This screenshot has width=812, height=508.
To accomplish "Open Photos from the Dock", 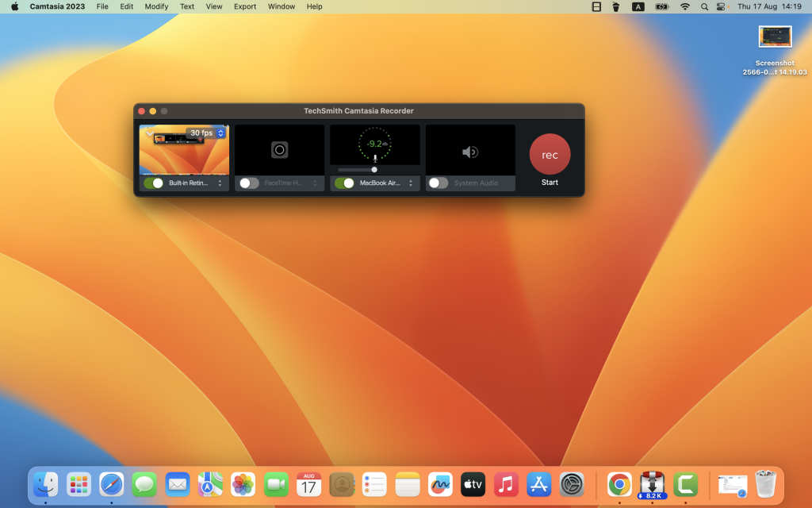I will pyautogui.click(x=243, y=485).
